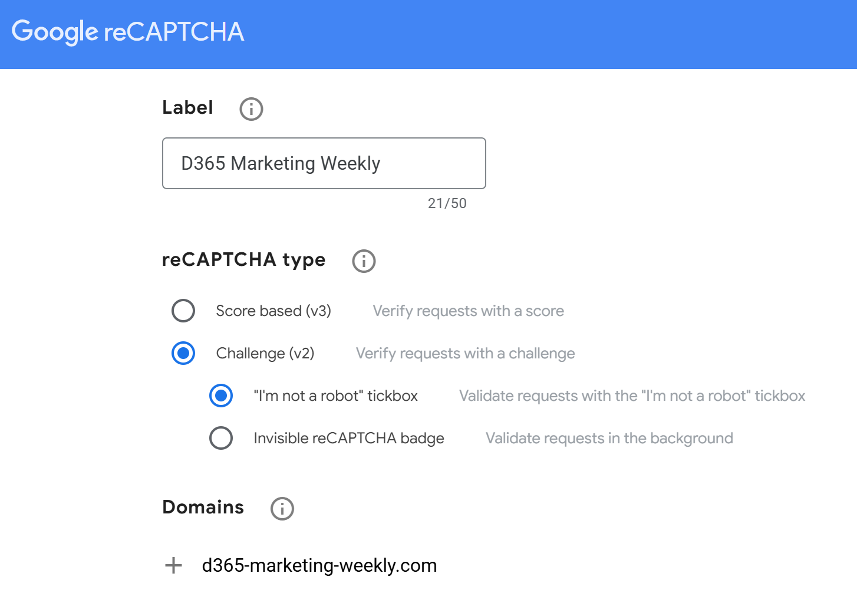The width and height of the screenshot is (857, 616).
Task: Click the "I'm not a robot" tickbox label
Action: (x=335, y=396)
